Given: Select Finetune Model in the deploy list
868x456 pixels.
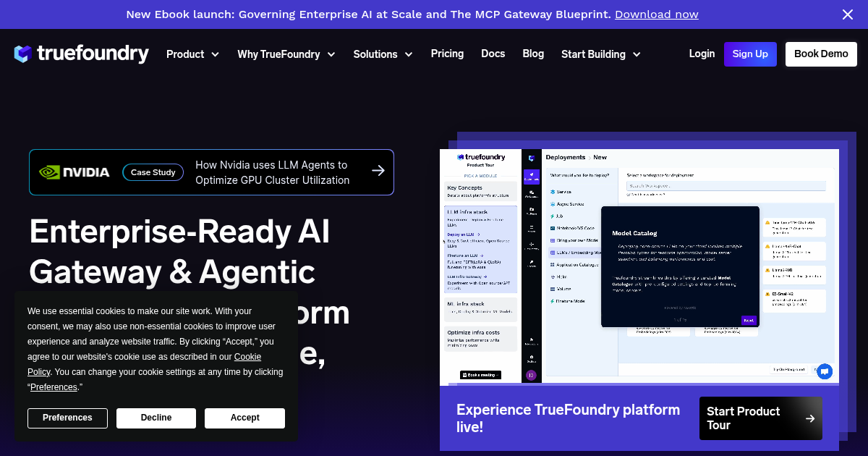Looking at the screenshot, I should tap(569, 301).
